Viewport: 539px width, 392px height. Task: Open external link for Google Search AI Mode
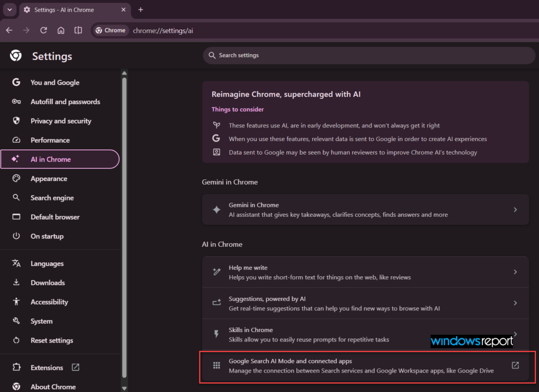click(515, 365)
